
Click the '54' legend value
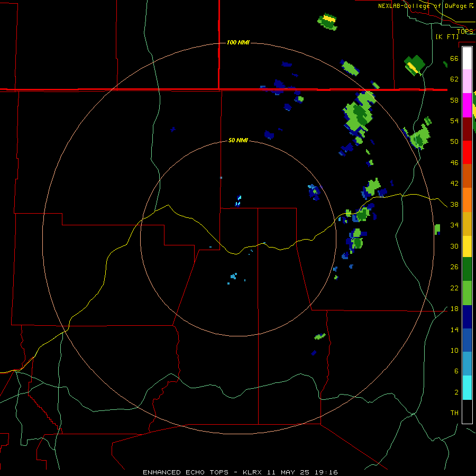pyautogui.click(x=454, y=121)
